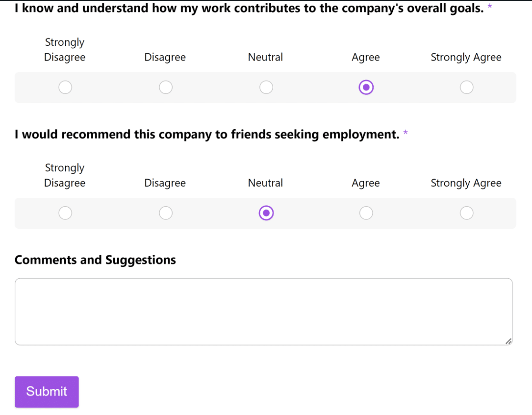This screenshot has height=415, width=532.
Task: Click selected Agree radio for company goals
Action: coord(366,88)
